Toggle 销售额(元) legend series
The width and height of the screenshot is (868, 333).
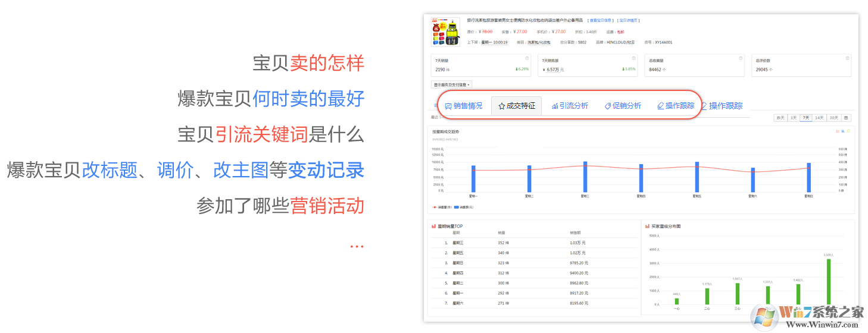coord(463,208)
